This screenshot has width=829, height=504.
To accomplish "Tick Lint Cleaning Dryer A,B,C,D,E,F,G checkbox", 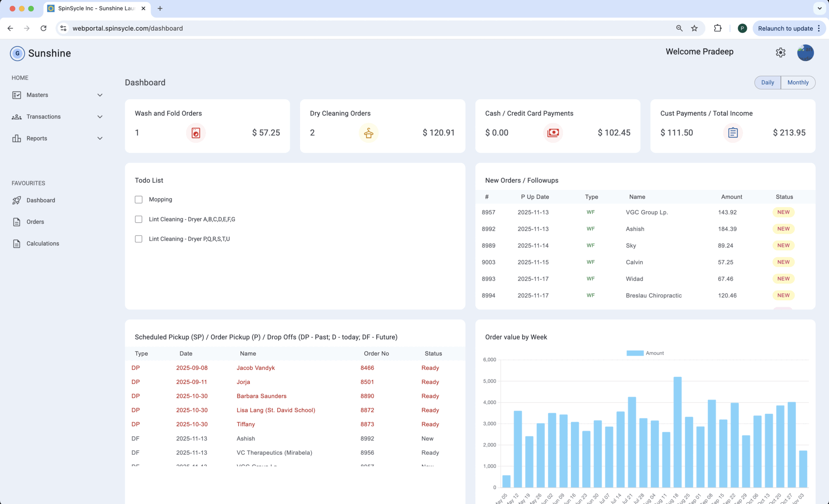I will coord(139,219).
